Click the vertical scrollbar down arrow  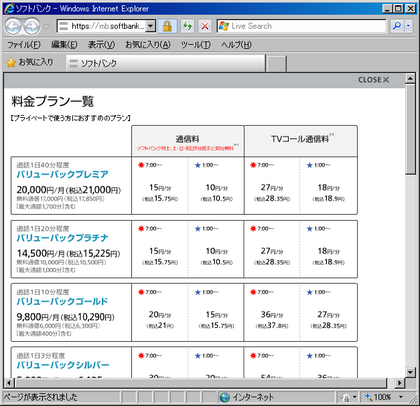pyautogui.click(x=410, y=372)
